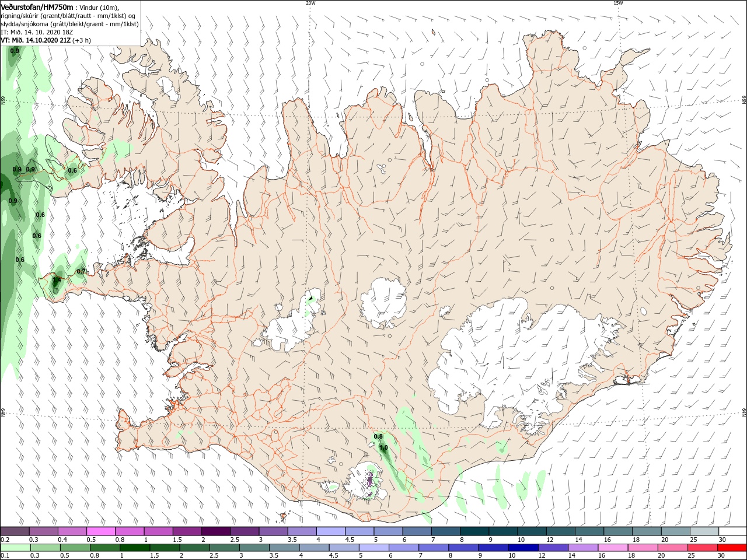Screen dimensions: 747x560
Task: Select the orchid snow swatch labeled 0.4
Action: tap(72, 531)
